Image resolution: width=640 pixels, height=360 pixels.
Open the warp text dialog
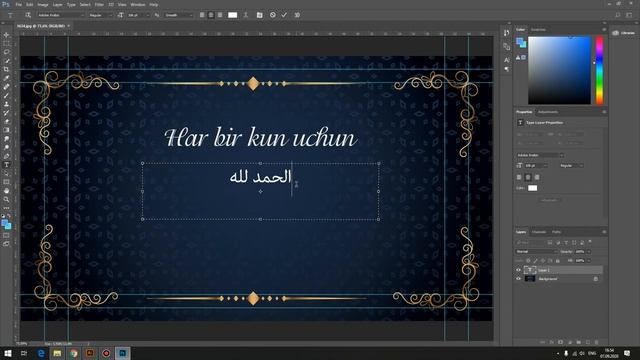(x=246, y=15)
